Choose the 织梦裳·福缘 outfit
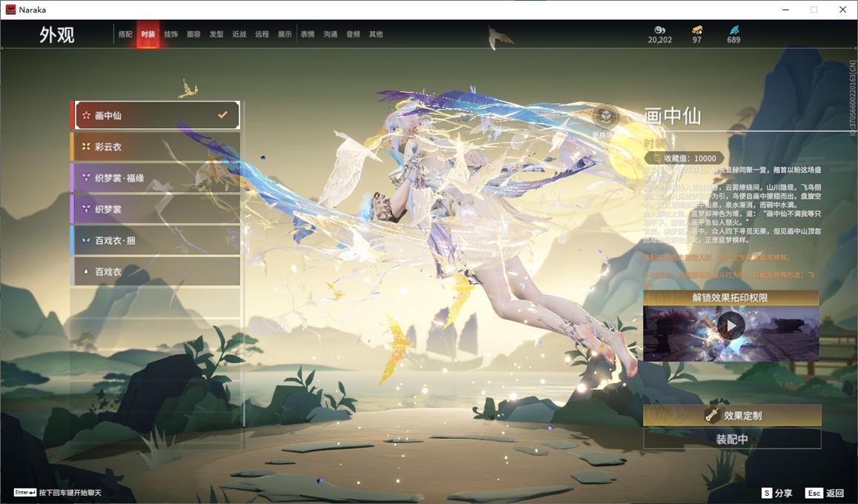This screenshot has height=504, width=858. pyautogui.click(x=156, y=178)
